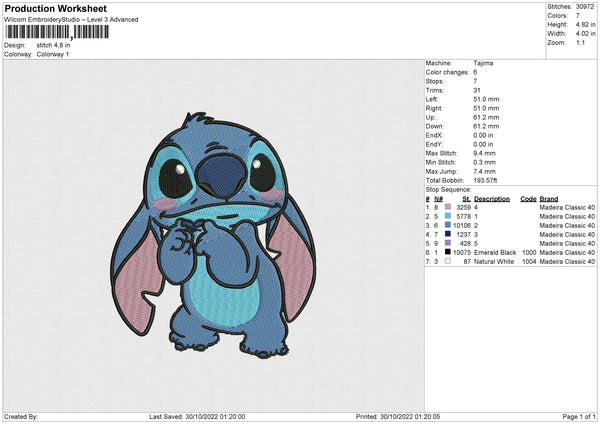The width and height of the screenshot is (600, 424).
Task: Select the light blue swatch for stop 2
Action: tap(447, 216)
